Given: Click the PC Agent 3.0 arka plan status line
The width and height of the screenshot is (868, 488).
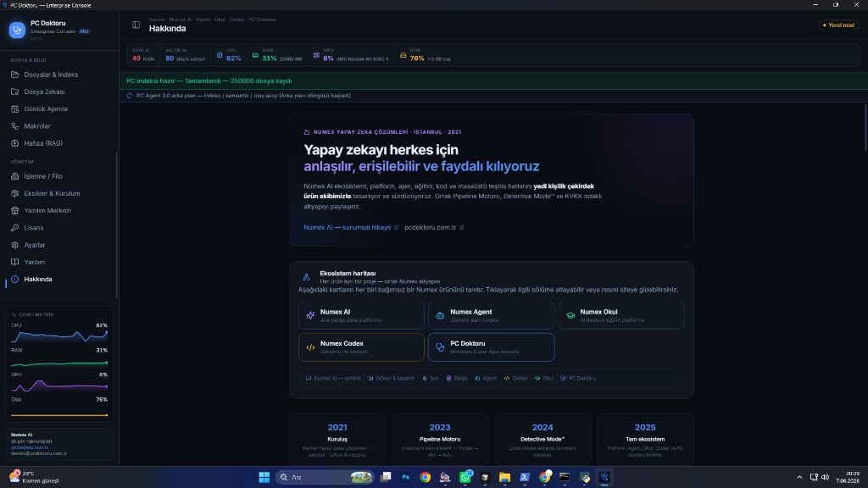Looking at the screenshot, I should pos(243,96).
